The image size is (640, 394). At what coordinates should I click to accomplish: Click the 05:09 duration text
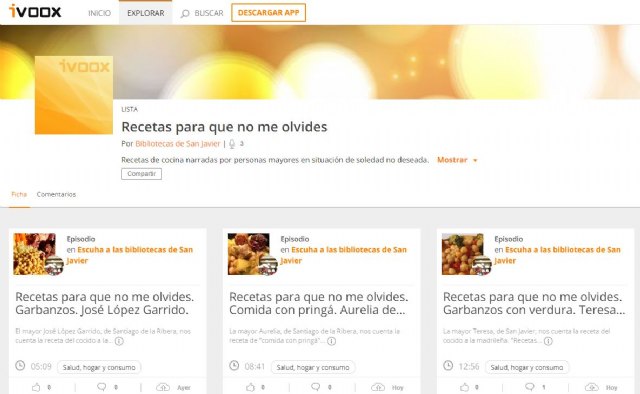click(41, 366)
